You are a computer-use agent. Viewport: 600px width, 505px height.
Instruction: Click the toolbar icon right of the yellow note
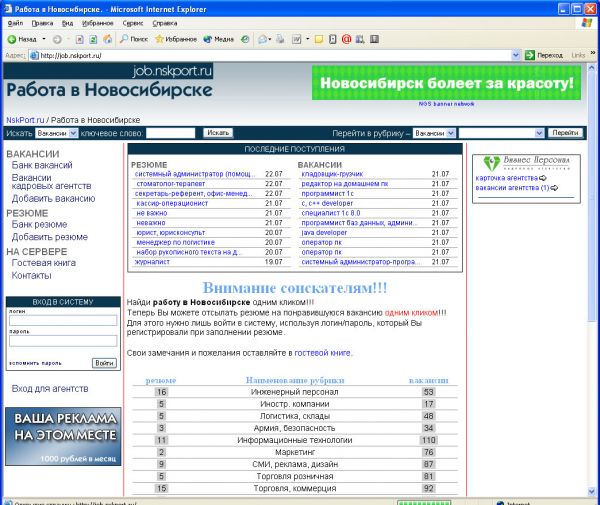[x=333, y=39]
